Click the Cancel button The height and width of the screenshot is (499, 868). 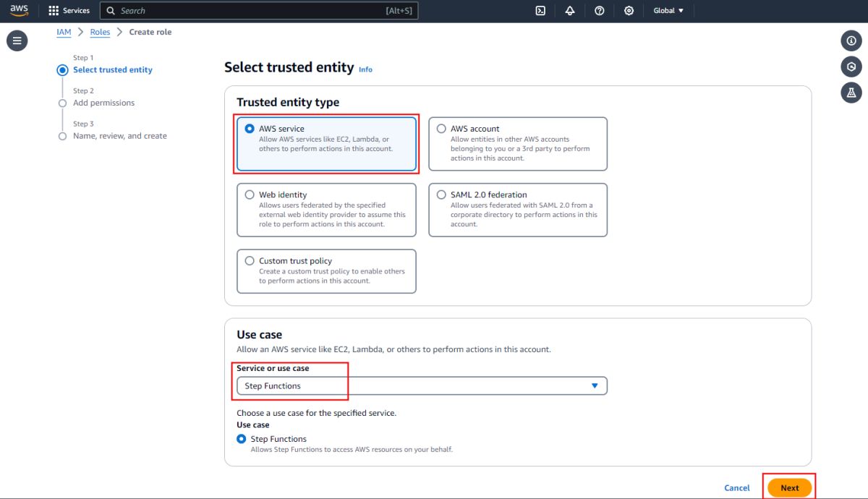pos(737,488)
